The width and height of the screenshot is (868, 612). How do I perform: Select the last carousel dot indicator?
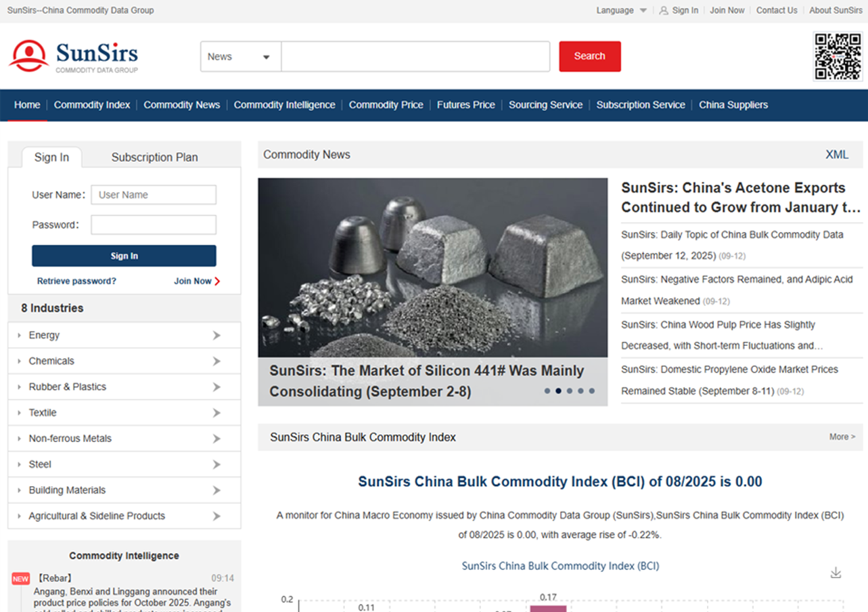coord(592,391)
